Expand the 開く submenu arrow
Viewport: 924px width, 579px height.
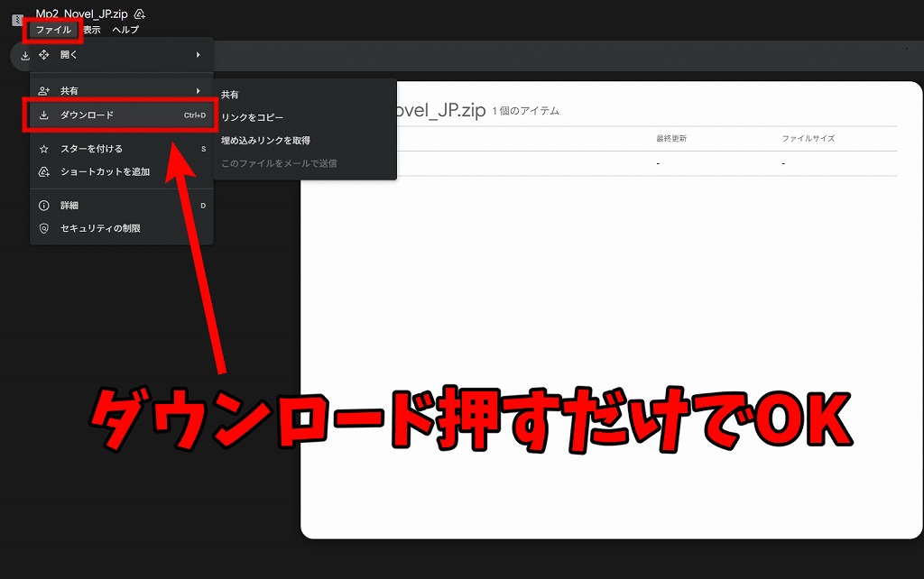[x=198, y=55]
